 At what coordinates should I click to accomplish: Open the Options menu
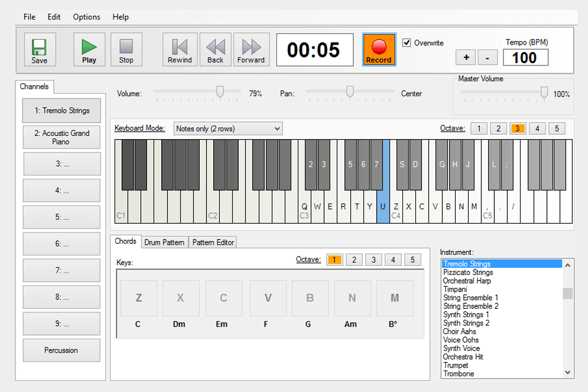coord(86,17)
